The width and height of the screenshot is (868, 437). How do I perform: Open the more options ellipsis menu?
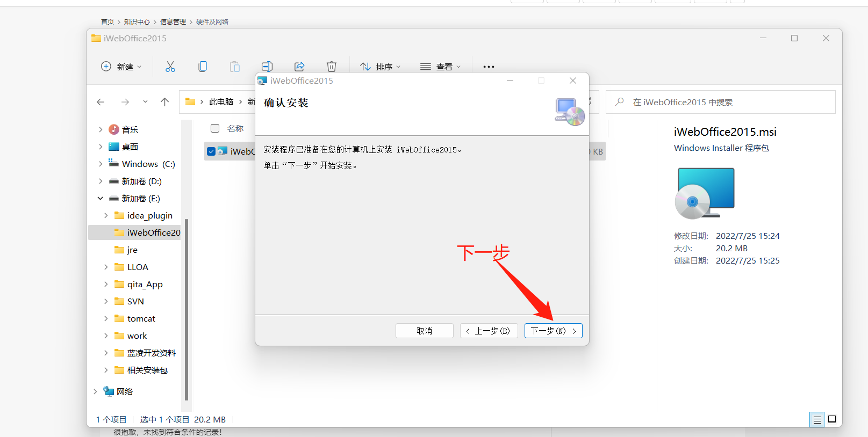click(489, 67)
